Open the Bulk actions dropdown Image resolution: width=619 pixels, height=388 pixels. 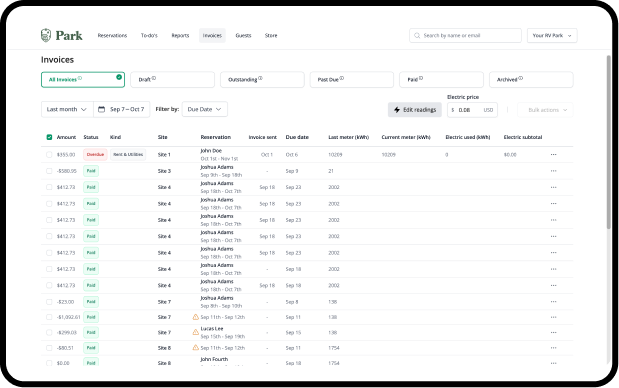tap(545, 110)
